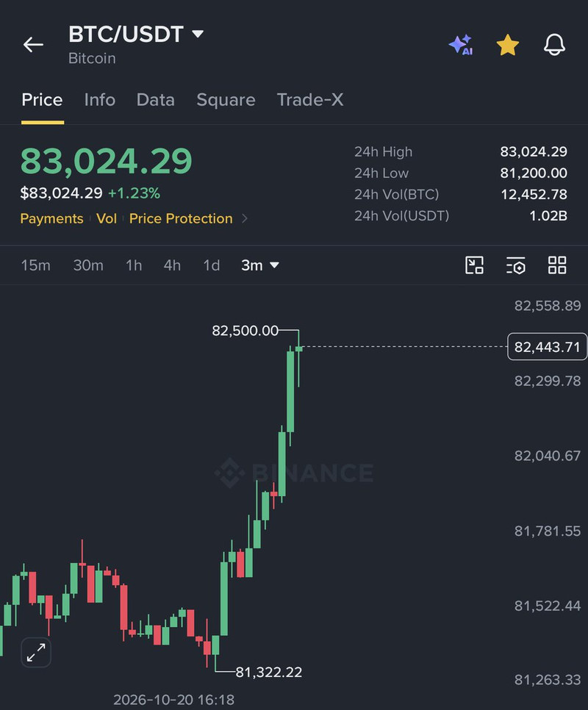Open the Trade-X tab
Viewport: 588px width, 710px height.
(310, 100)
